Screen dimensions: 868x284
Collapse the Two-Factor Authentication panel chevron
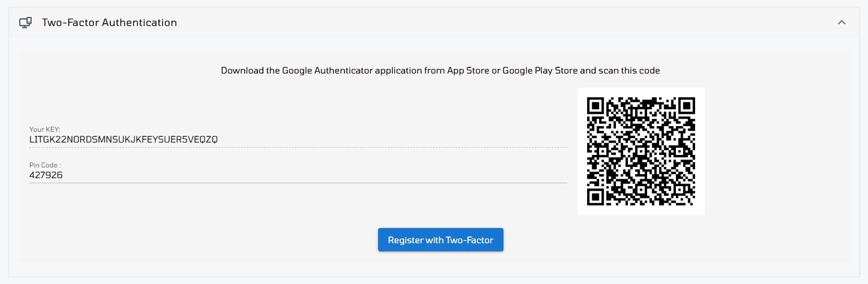point(841,23)
